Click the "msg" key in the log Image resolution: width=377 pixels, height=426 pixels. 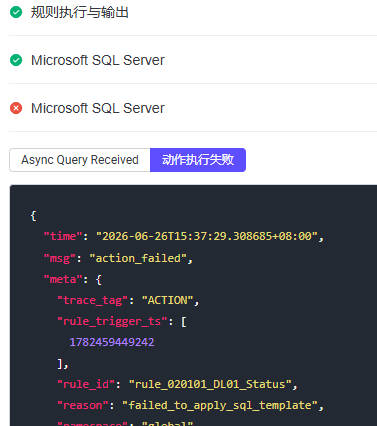click(x=60, y=258)
